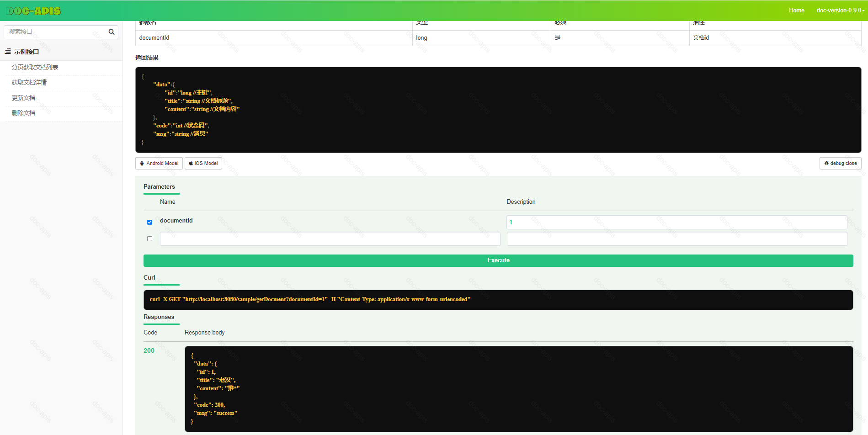
Task: Select the Responses section heading
Action: click(159, 317)
